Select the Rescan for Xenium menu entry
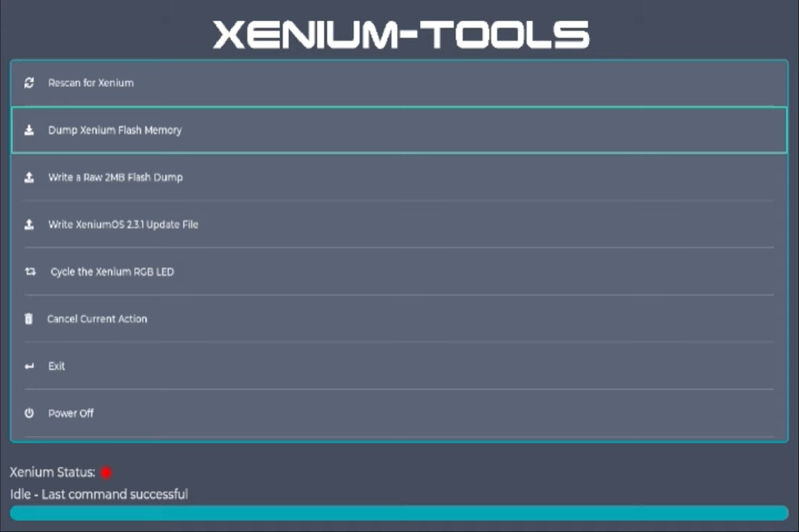Image resolution: width=799 pixels, height=532 pixels. [x=91, y=83]
